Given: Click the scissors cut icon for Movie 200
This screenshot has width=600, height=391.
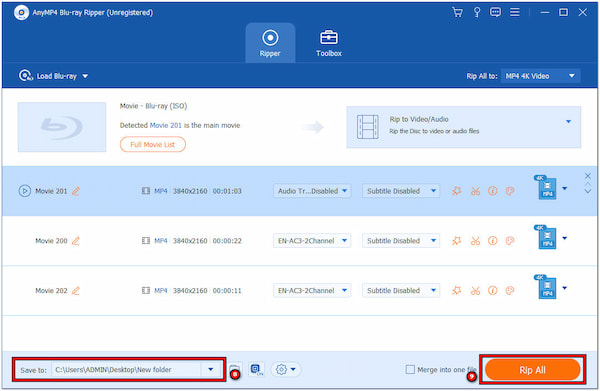Looking at the screenshot, I should pos(475,240).
